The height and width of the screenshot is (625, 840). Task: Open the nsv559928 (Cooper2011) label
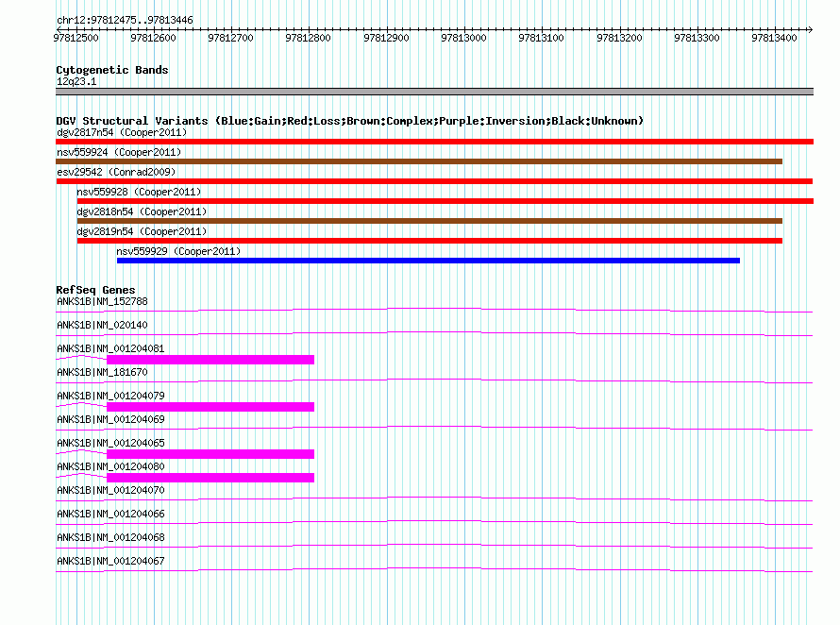139,192
